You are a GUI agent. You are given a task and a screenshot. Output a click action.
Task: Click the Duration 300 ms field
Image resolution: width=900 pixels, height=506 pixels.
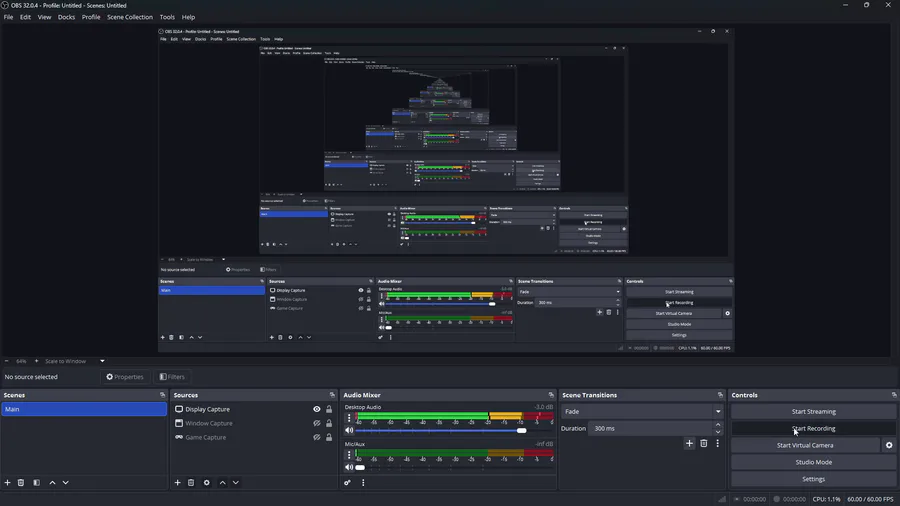651,429
